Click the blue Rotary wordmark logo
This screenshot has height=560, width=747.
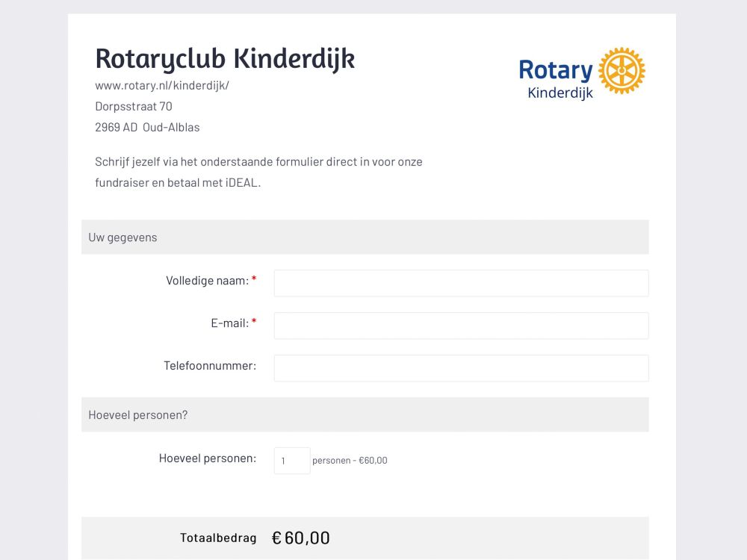click(556, 69)
